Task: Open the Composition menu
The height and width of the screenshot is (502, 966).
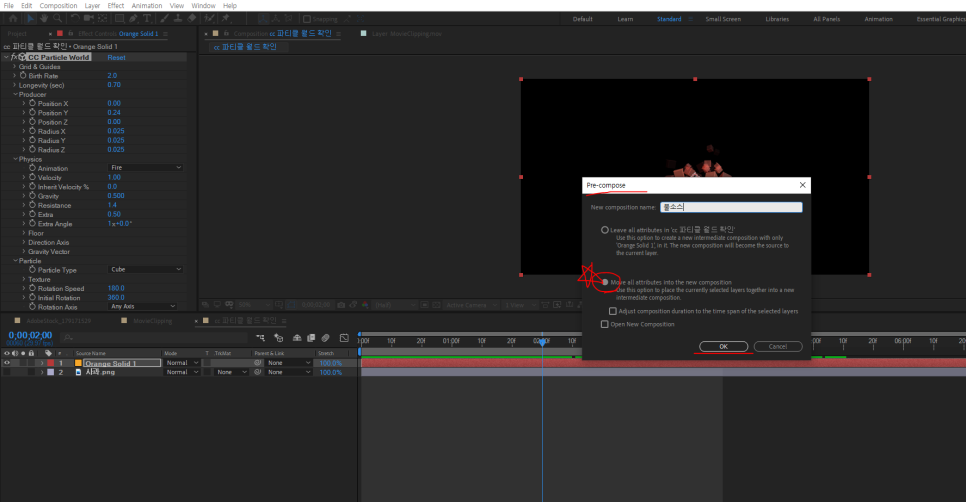Action: [x=59, y=6]
